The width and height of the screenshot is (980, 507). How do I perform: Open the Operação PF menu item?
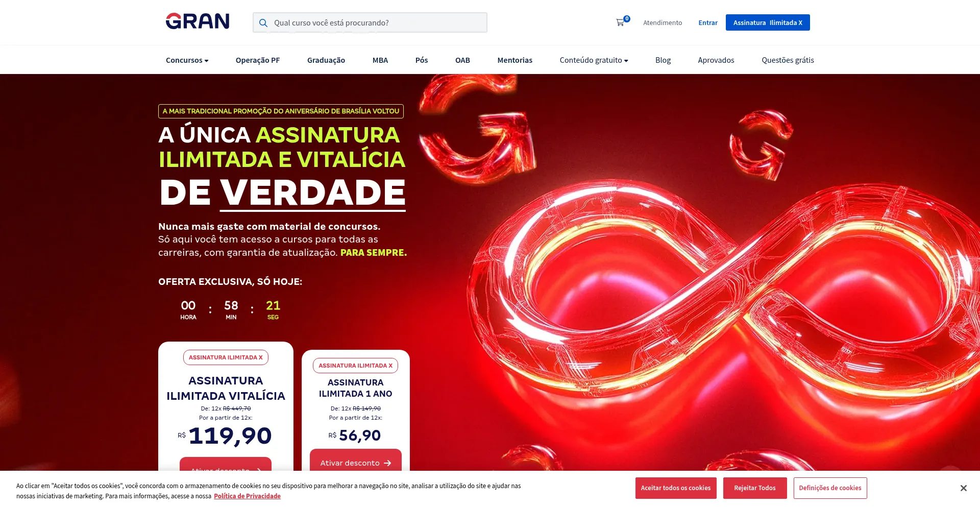tap(258, 60)
